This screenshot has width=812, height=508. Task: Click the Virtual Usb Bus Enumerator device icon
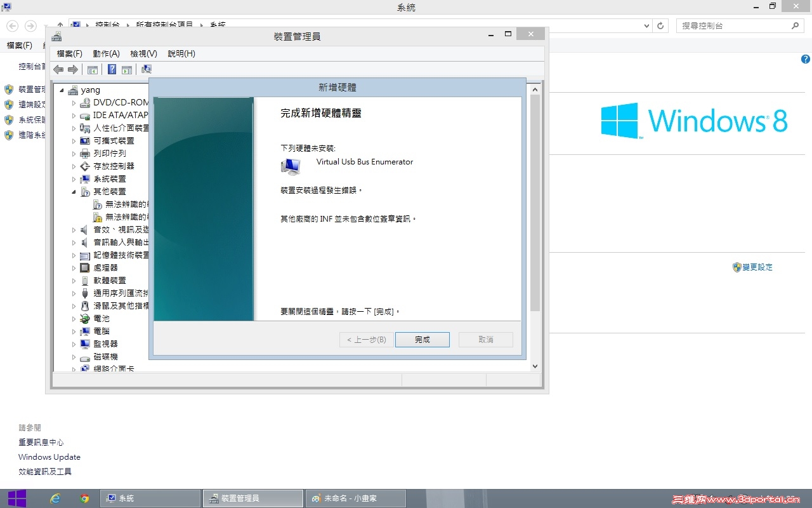click(x=291, y=166)
